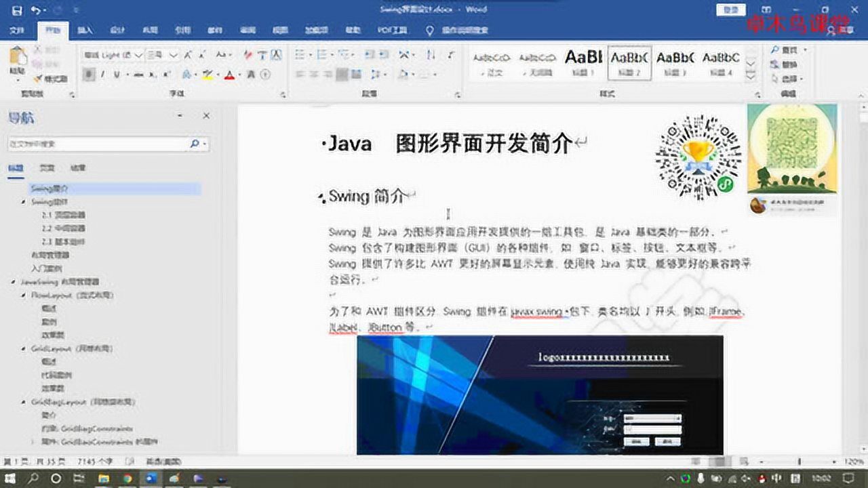This screenshot has width=868, height=488.
Task: Select the Italic formatting icon
Action: click(x=102, y=75)
